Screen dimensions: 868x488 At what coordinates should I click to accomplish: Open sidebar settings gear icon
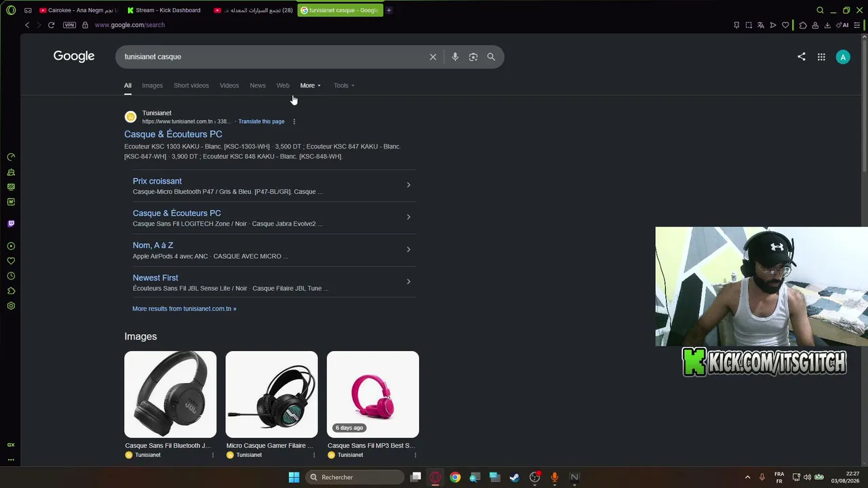pyautogui.click(x=11, y=306)
